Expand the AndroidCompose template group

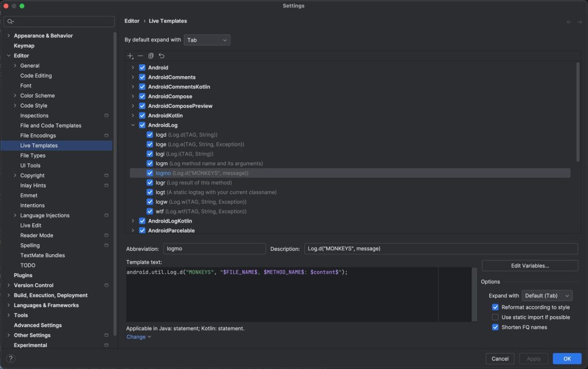(x=132, y=96)
